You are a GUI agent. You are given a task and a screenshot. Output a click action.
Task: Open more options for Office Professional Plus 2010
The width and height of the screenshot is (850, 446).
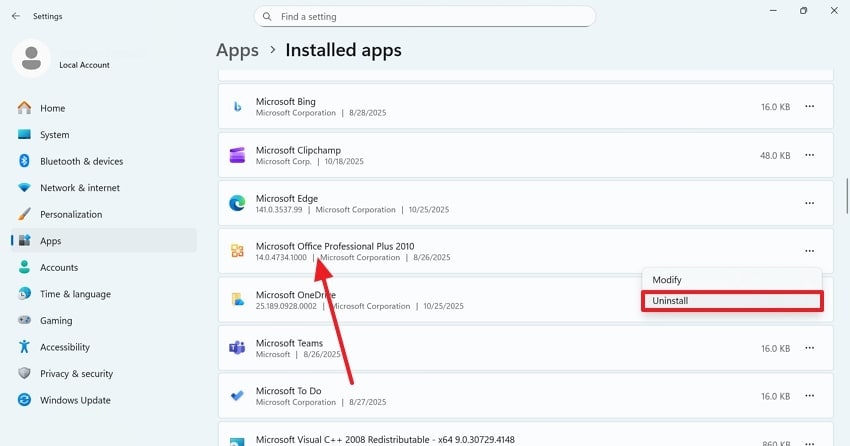click(809, 251)
